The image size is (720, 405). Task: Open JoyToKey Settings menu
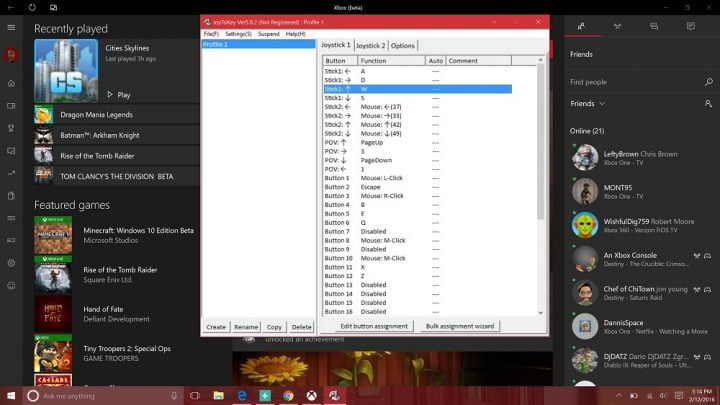coord(238,34)
